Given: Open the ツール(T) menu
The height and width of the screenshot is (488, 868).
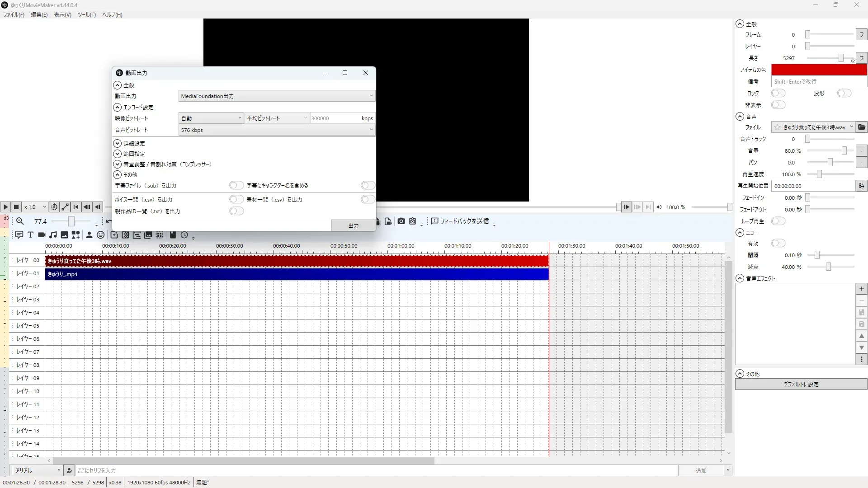Looking at the screenshot, I should click(x=86, y=15).
